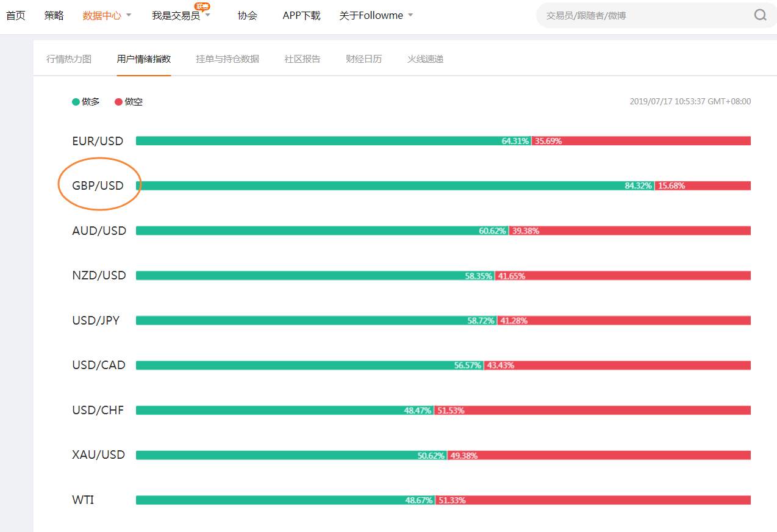The height and width of the screenshot is (532, 777).
Task: Click the WTI label
Action: [83, 500]
